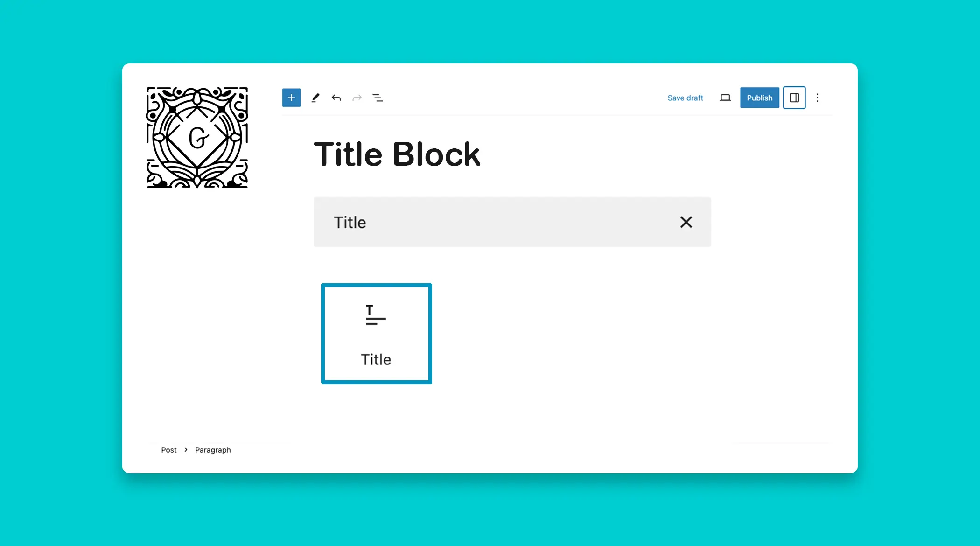Open the three-dot options menu icon

[817, 98]
